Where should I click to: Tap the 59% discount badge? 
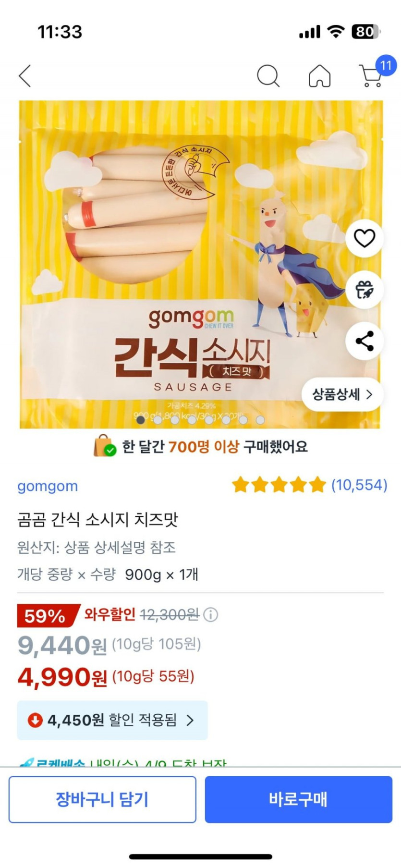click(47, 616)
